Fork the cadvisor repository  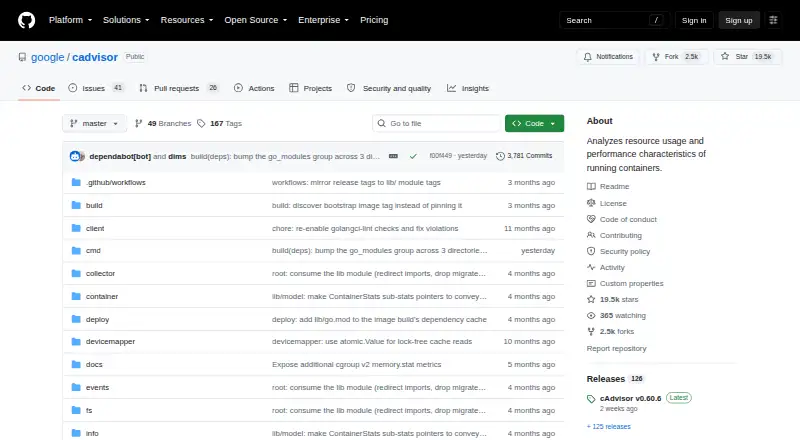(x=676, y=57)
